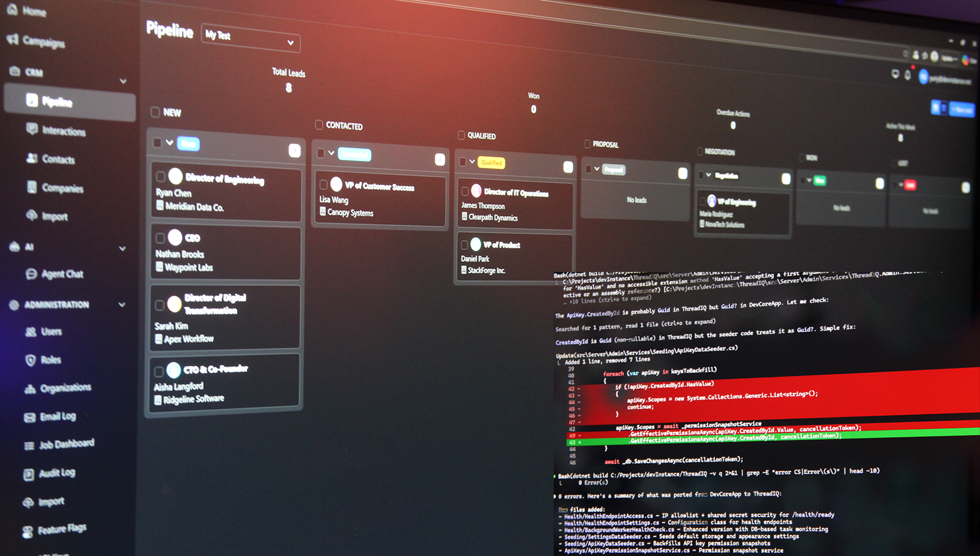Click the yellow Qualified stage badge

(491, 162)
